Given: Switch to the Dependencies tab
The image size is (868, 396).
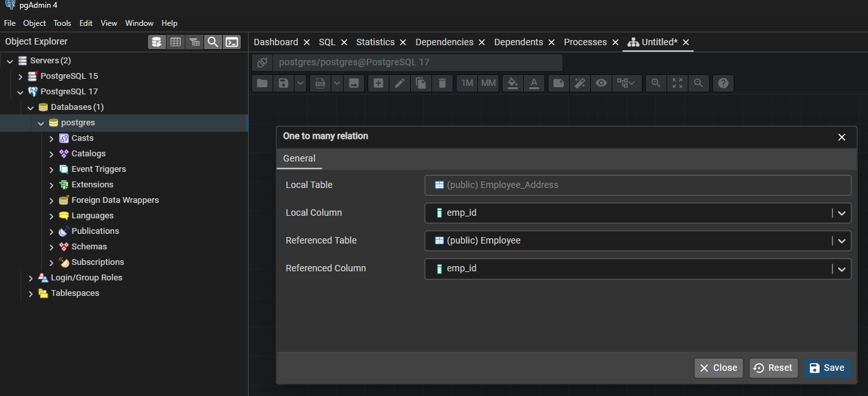Looking at the screenshot, I should point(444,42).
